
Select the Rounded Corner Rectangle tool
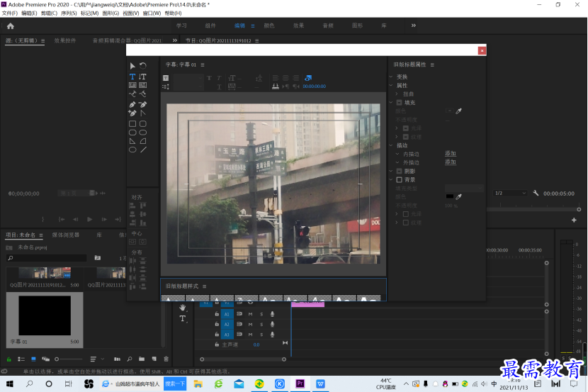click(x=143, y=123)
